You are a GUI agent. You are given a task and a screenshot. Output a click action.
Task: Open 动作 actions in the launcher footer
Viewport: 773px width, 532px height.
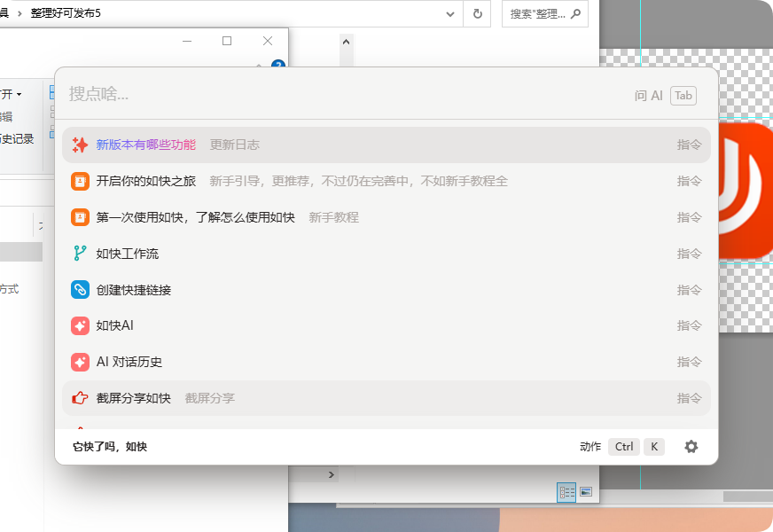590,447
